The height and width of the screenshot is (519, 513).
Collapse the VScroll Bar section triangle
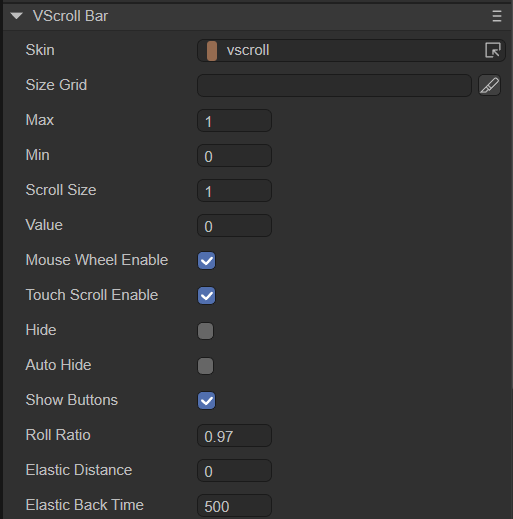[x=16, y=16]
